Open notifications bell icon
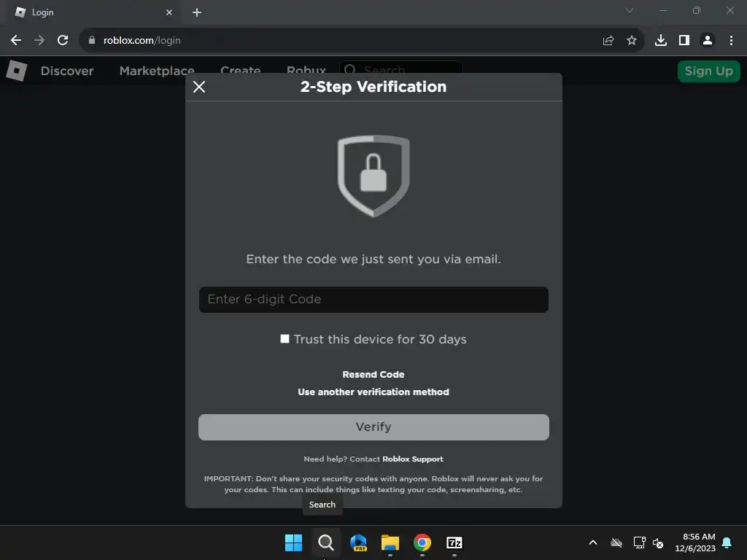This screenshot has height=560, width=747. pyautogui.click(x=727, y=542)
